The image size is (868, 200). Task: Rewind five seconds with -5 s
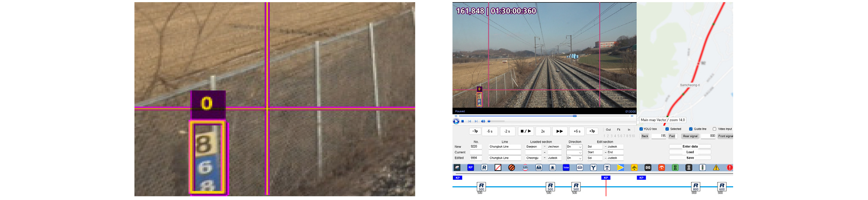pos(490,131)
